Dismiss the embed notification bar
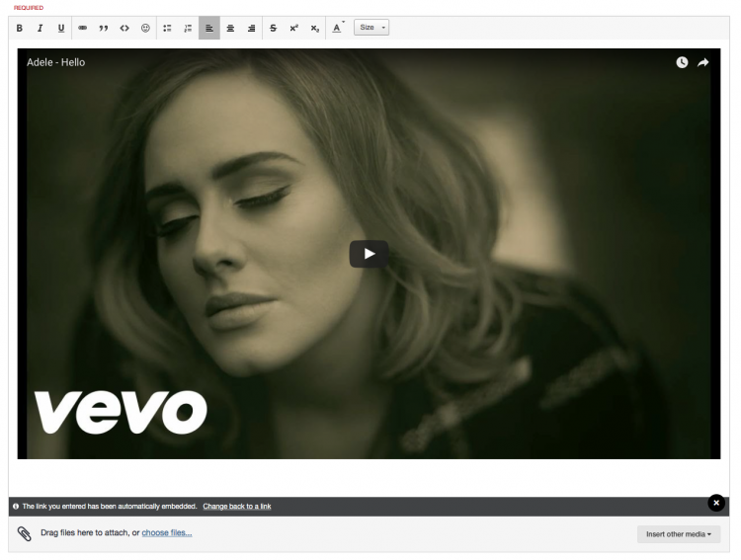 click(x=716, y=503)
